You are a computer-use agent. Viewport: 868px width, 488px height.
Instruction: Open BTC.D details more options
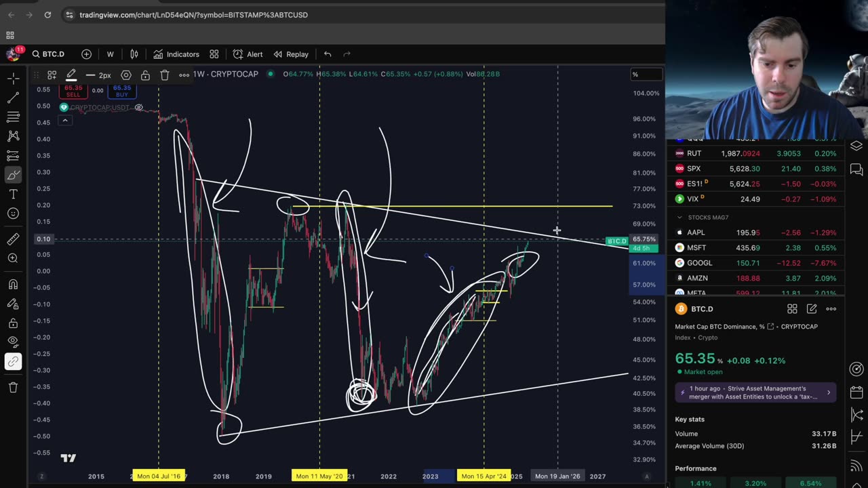[831, 309]
